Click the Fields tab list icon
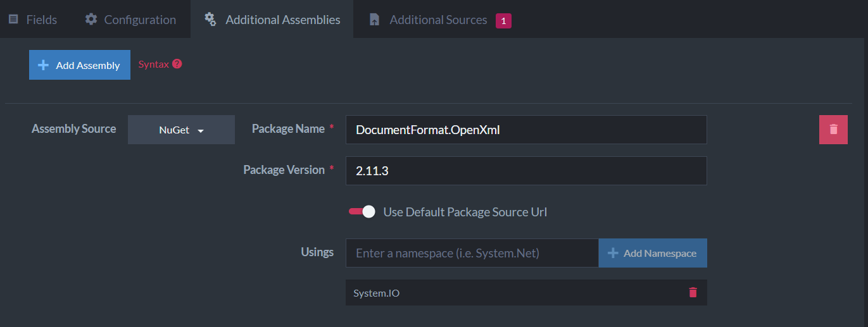Viewport: 868px width, 327px height. (13, 20)
